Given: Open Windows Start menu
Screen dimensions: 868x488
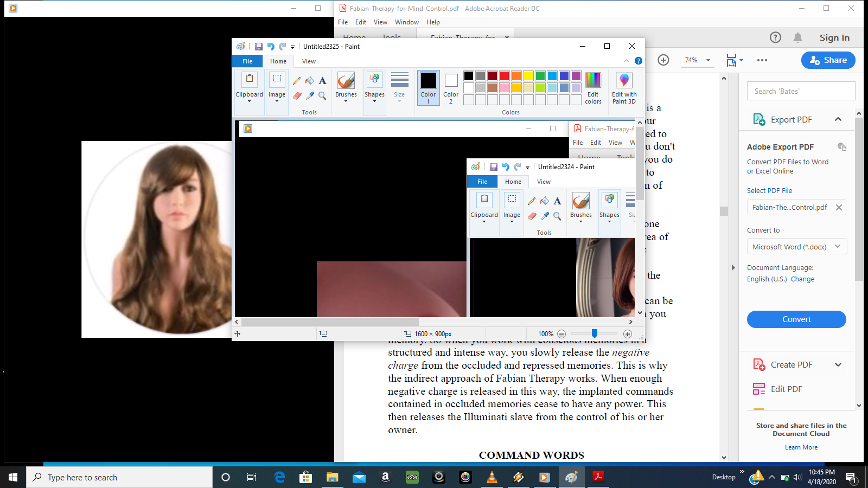Looking at the screenshot, I should [x=13, y=477].
